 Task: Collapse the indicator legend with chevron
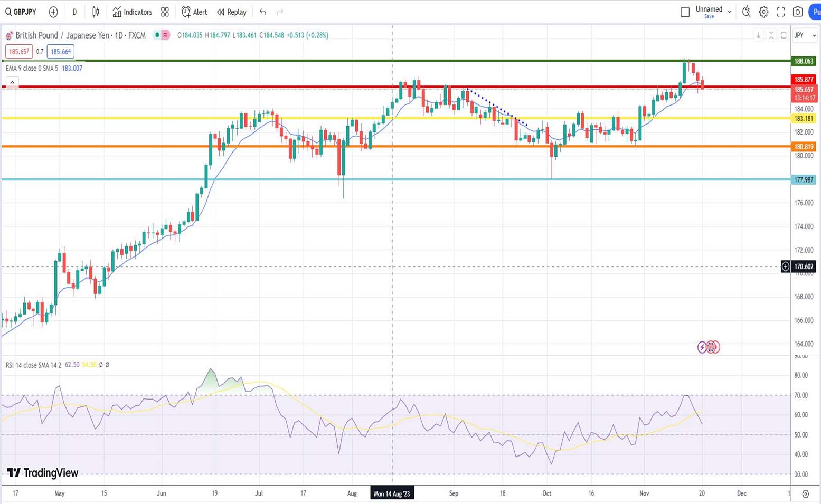12,82
